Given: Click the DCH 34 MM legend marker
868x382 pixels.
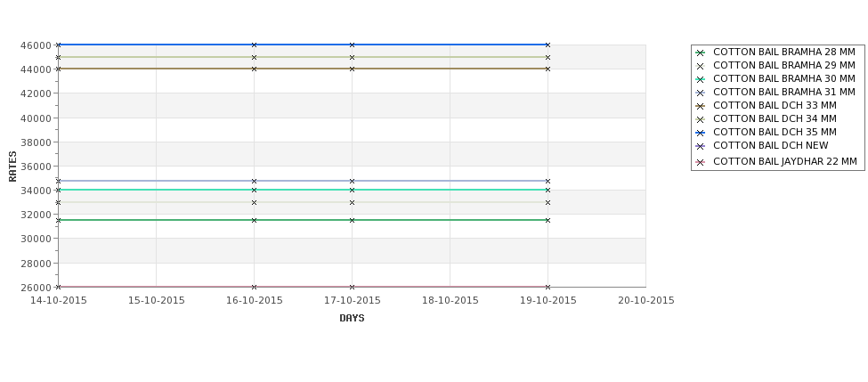Looking at the screenshot, I should (x=700, y=119).
